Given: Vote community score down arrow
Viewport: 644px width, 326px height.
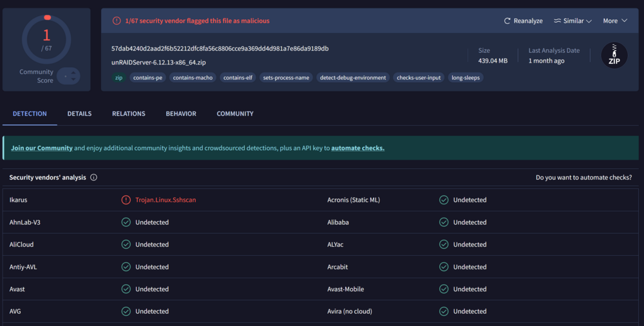Looking at the screenshot, I should click(73, 79).
